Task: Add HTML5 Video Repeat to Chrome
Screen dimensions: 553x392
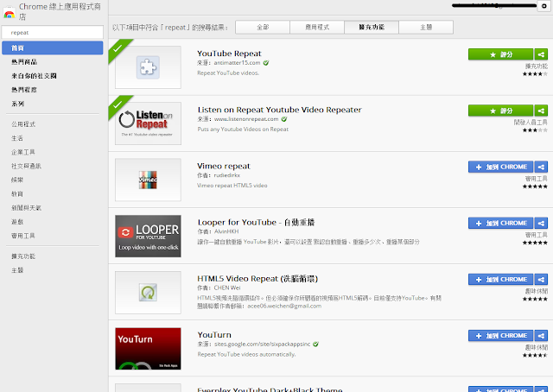Action: pyautogui.click(x=501, y=280)
